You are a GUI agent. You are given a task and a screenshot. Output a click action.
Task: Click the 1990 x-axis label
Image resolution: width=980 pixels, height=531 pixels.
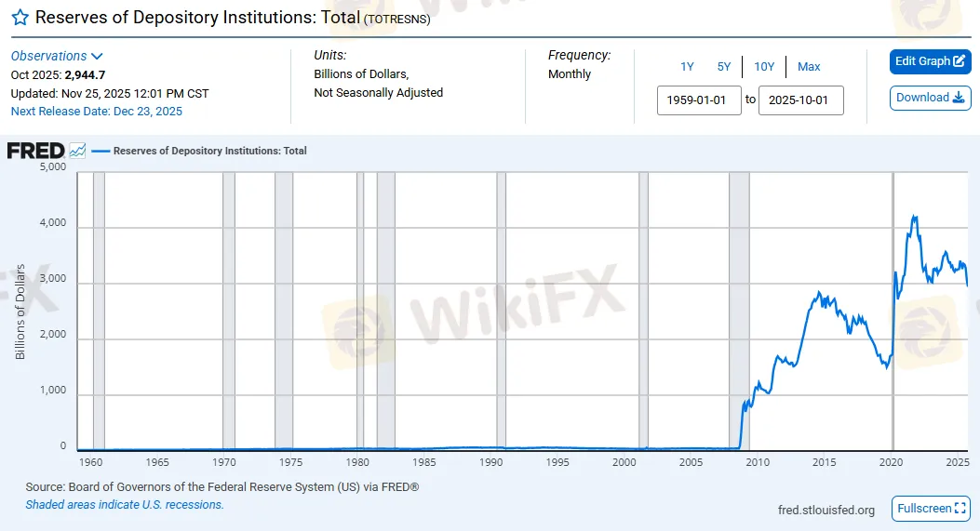[x=490, y=462]
